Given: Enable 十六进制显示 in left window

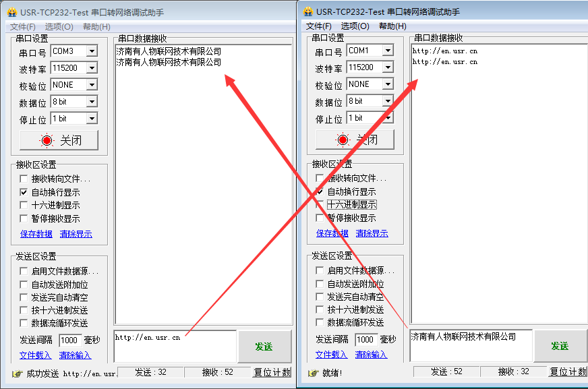Looking at the screenshot, I should (x=24, y=205).
